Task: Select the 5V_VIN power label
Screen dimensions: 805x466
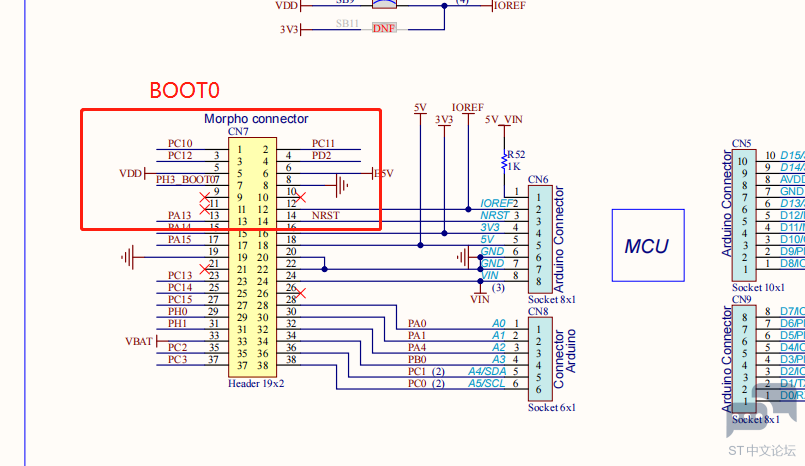Action: coord(504,120)
